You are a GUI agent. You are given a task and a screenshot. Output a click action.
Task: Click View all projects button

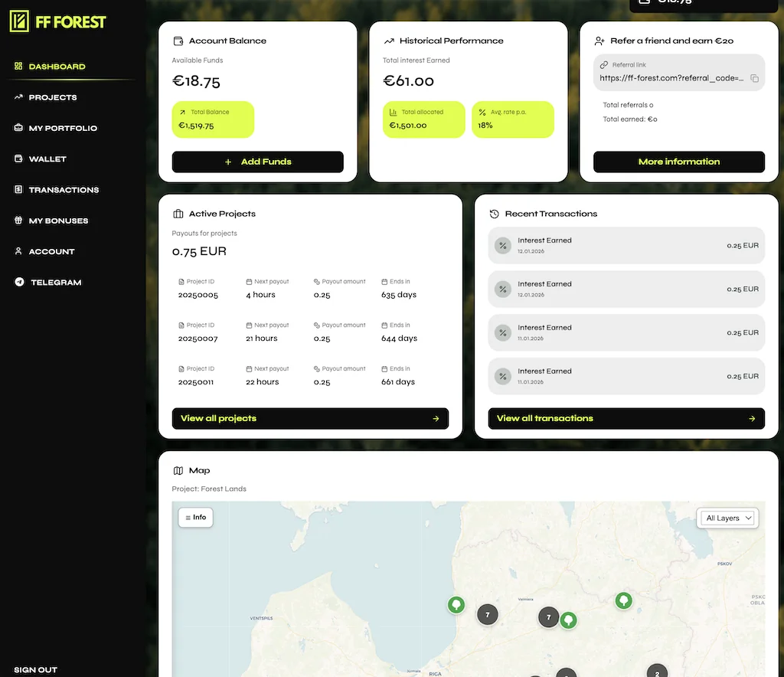click(x=310, y=419)
